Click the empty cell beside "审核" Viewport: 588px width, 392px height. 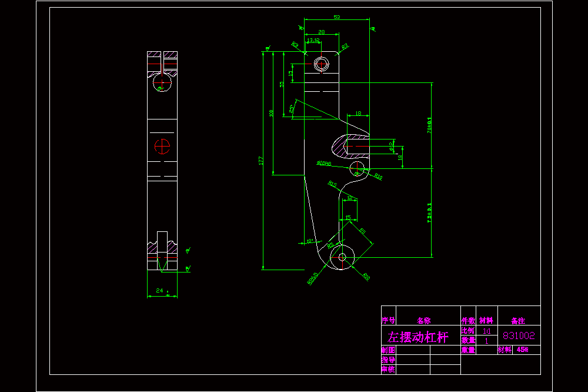pyautogui.click(x=413, y=370)
